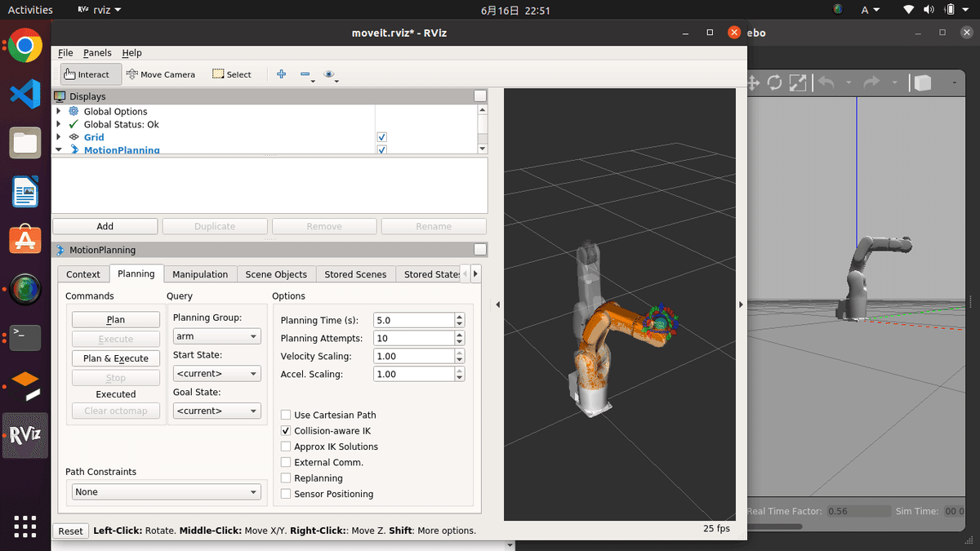Image resolution: width=980 pixels, height=551 pixels.
Task: Click the Planning Attempts value field
Action: (x=413, y=338)
